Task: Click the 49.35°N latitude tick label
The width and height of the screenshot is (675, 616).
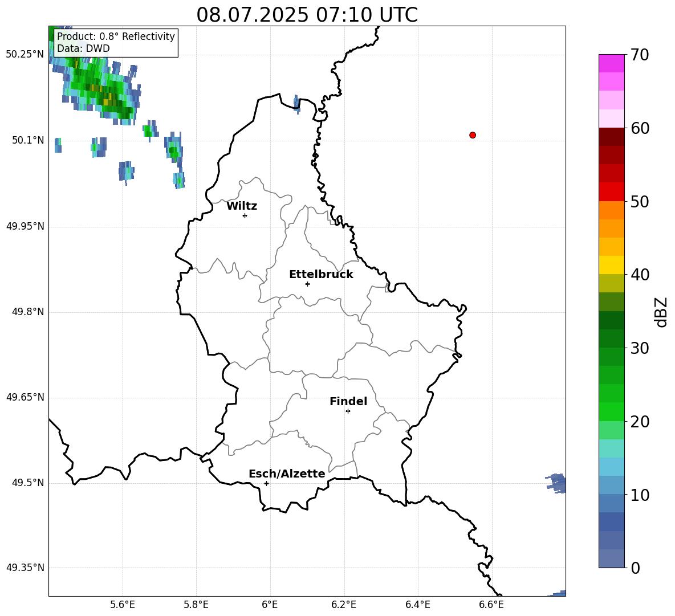Action: 25,568
